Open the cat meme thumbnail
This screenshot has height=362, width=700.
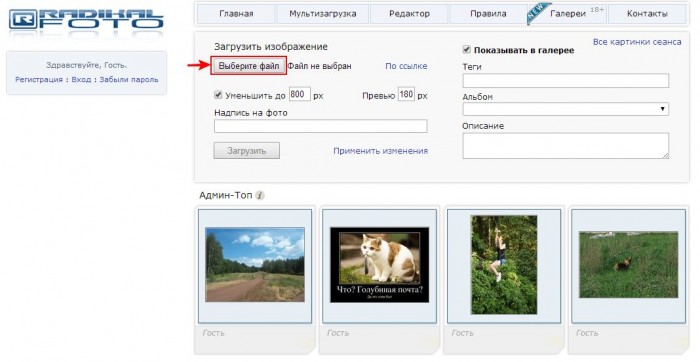coord(379,265)
